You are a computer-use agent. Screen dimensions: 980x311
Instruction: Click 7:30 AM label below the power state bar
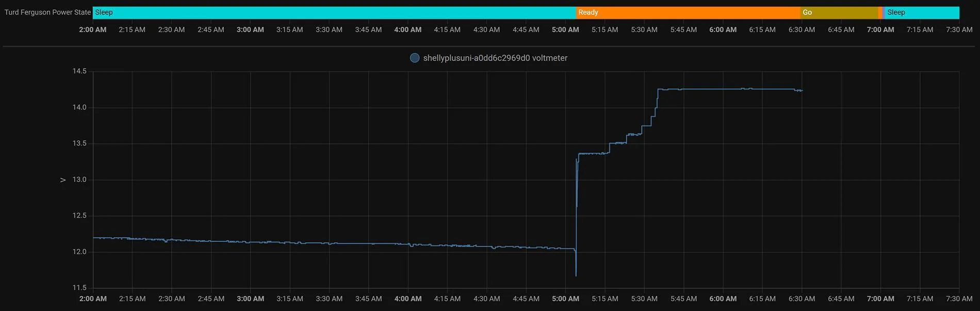pyautogui.click(x=959, y=30)
